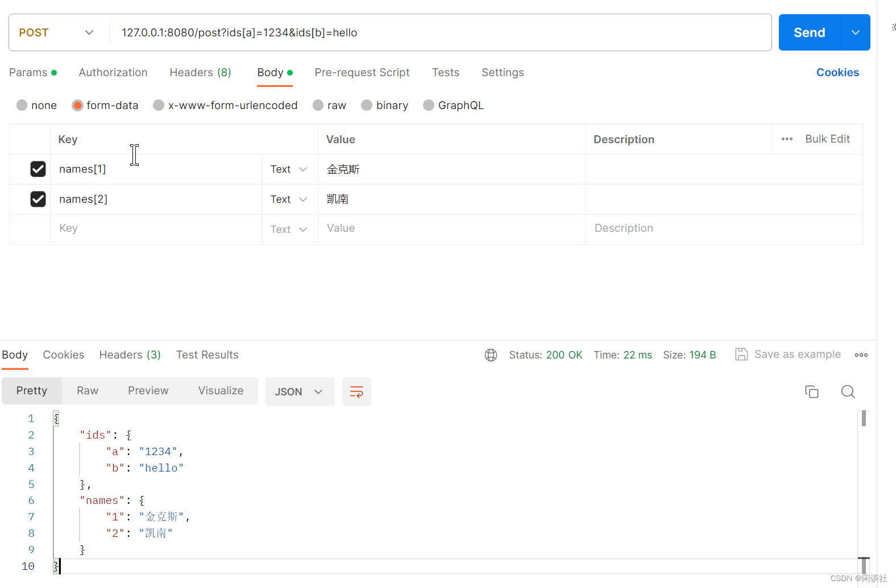Uncheck the names[2] row checkbox
Viewport: 896px width, 588px height.
pyautogui.click(x=38, y=199)
